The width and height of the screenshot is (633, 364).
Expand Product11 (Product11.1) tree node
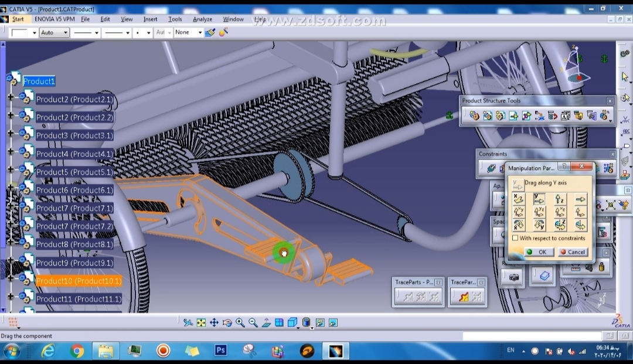[11, 297]
